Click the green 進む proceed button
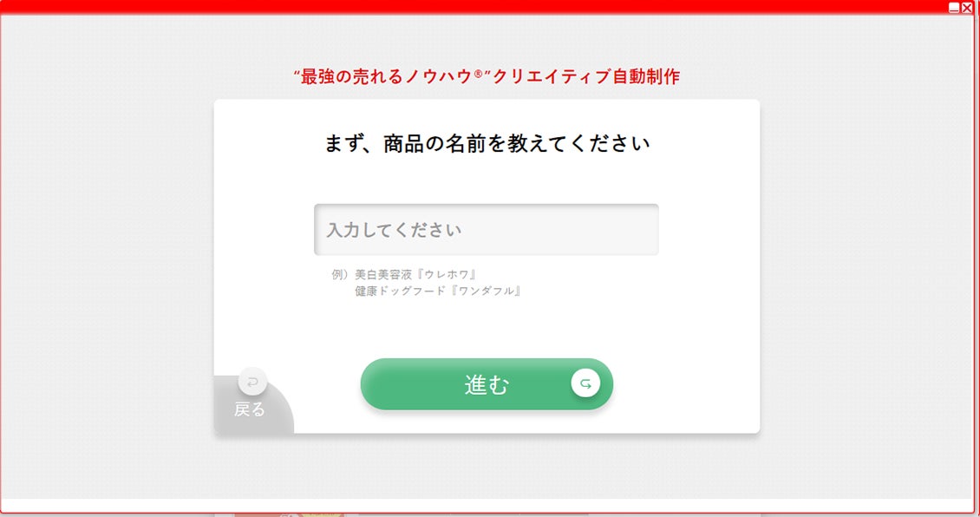The image size is (980, 517). click(487, 384)
